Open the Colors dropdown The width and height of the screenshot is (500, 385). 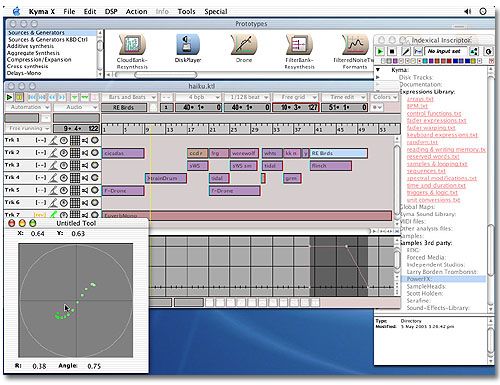pyautogui.click(x=384, y=97)
